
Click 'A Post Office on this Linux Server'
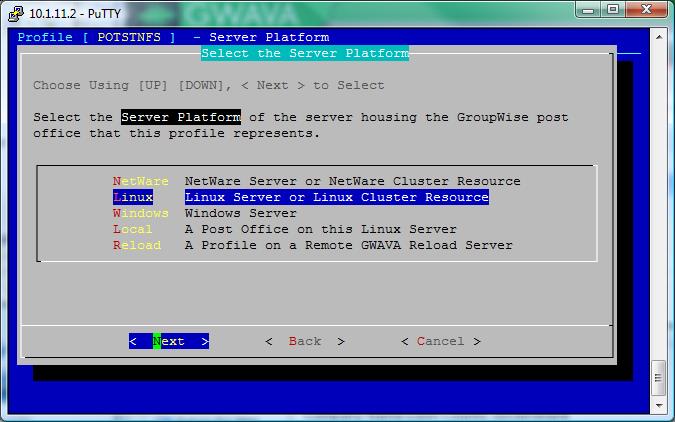tap(321, 229)
